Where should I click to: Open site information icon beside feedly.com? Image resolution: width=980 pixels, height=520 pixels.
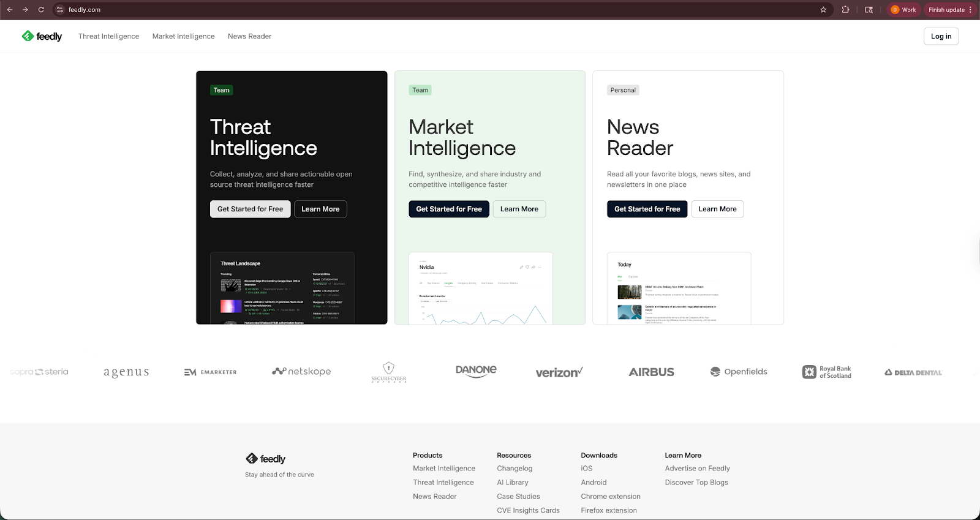pos(59,10)
